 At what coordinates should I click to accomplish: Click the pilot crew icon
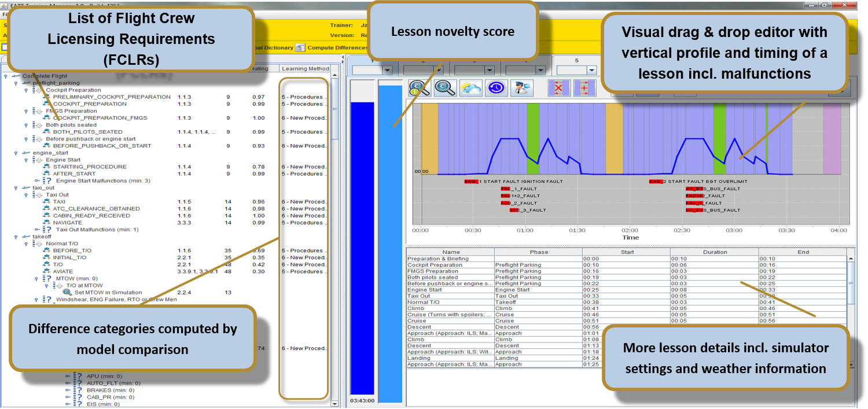click(523, 88)
